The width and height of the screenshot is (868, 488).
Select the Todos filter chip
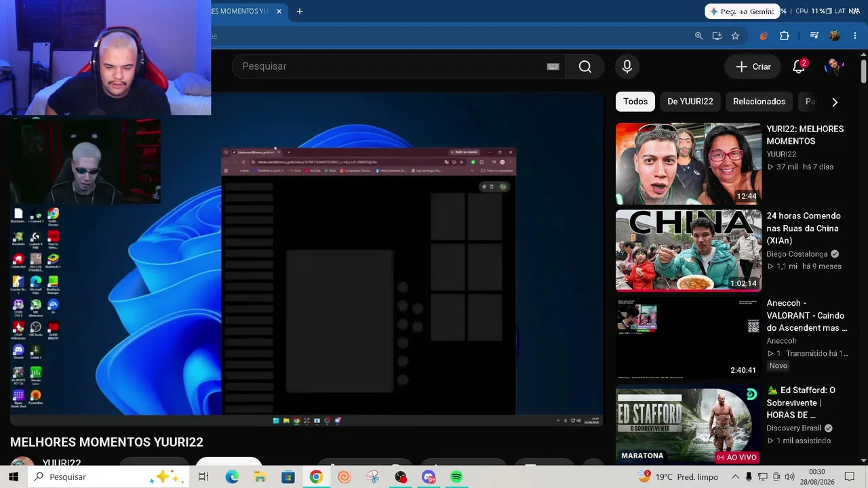pyautogui.click(x=635, y=102)
